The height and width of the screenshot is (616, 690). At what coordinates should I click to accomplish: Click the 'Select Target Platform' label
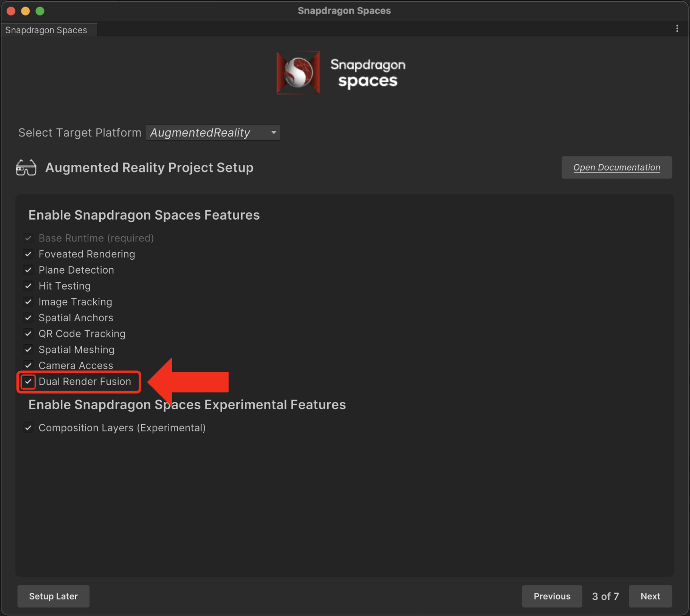point(80,133)
